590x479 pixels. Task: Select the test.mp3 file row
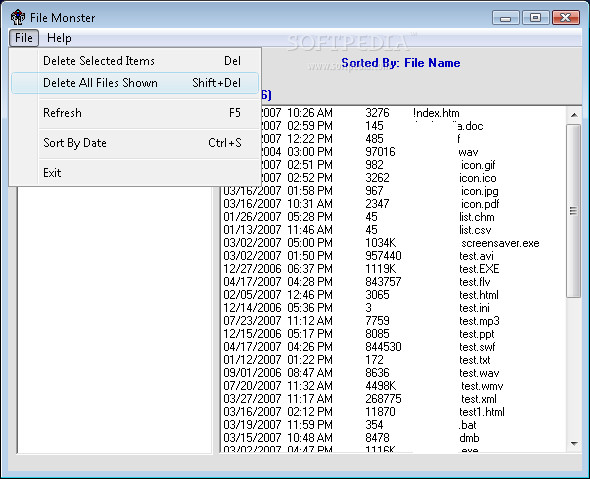[x=393, y=321]
